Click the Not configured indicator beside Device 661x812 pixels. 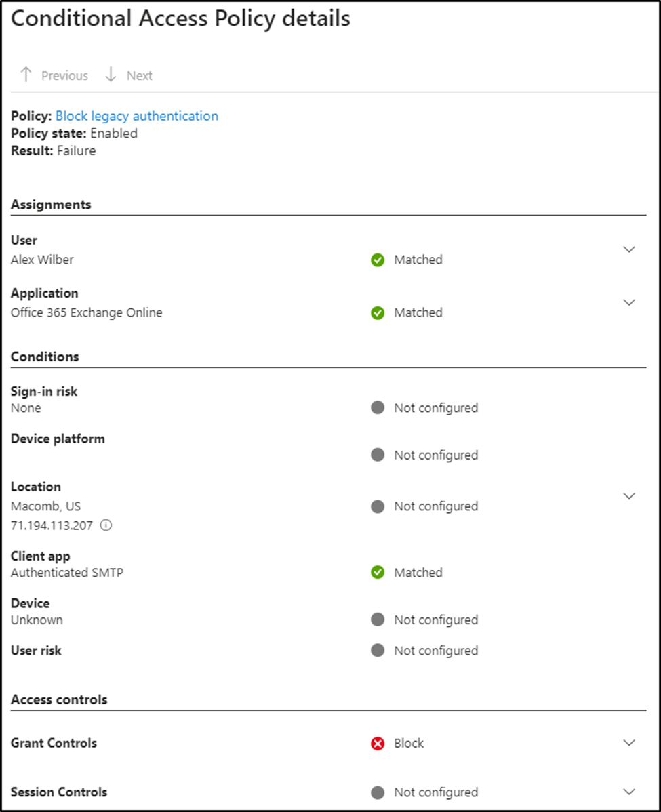pyautogui.click(x=378, y=620)
